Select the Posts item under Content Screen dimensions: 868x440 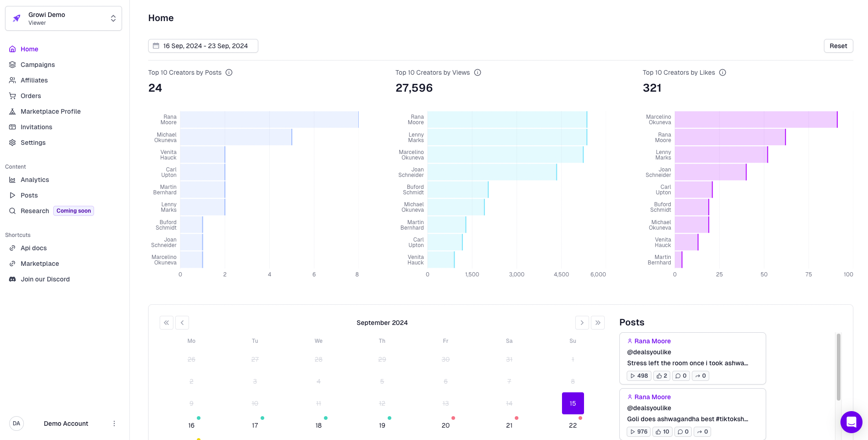29,195
